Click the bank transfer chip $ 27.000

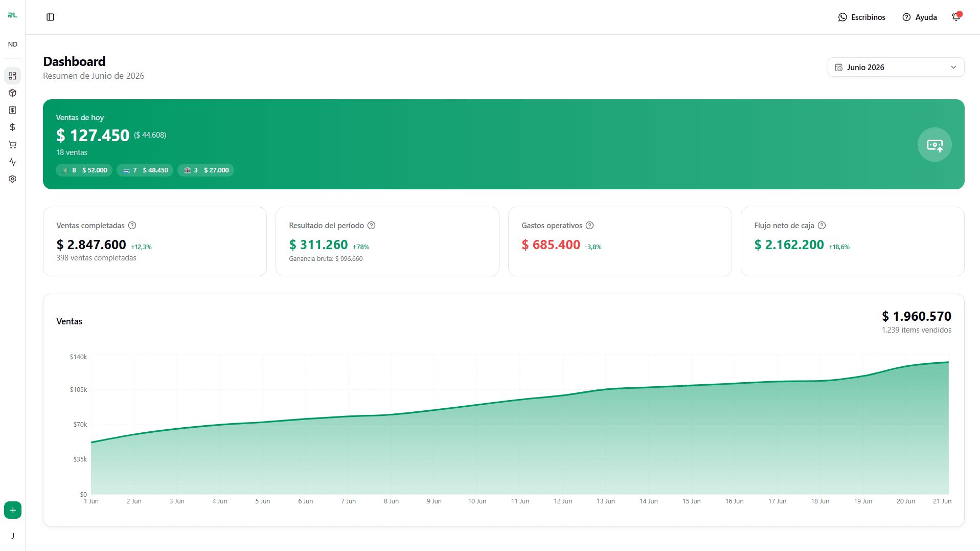click(206, 170)
